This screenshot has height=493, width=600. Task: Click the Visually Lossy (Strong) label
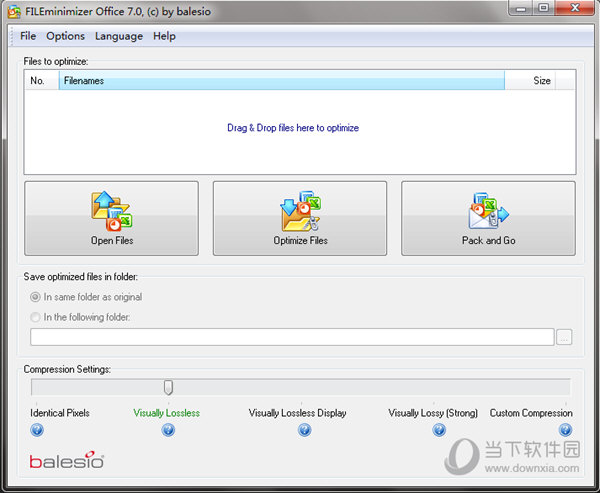pyautogui.click(x=433, y=413)
